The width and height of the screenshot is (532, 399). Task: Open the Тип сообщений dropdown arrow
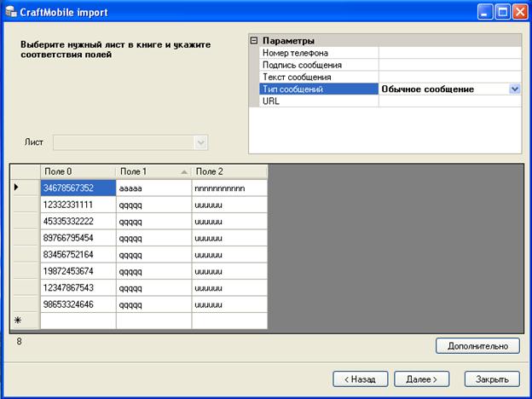(x=514, y=90)
